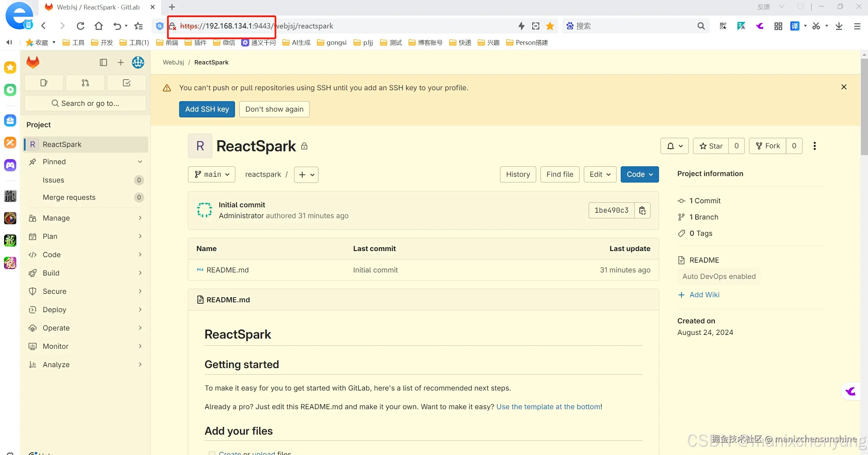Click the browser refresh icon

(80, 26)
